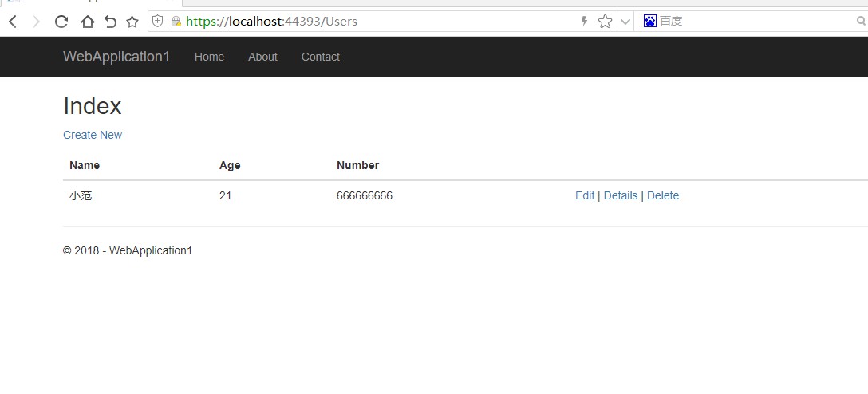
Task: Click the padlock certificate warning icon
Action: (x=176, y=22)
